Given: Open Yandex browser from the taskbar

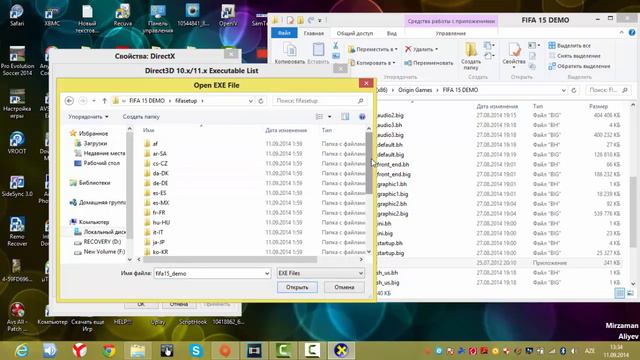Looking at the screenshot, I should (80, 350).
